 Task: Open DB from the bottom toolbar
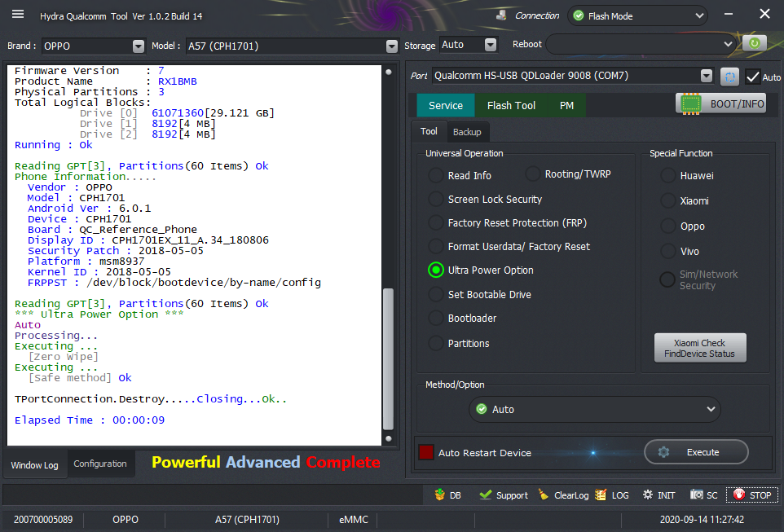click(447, 495)
